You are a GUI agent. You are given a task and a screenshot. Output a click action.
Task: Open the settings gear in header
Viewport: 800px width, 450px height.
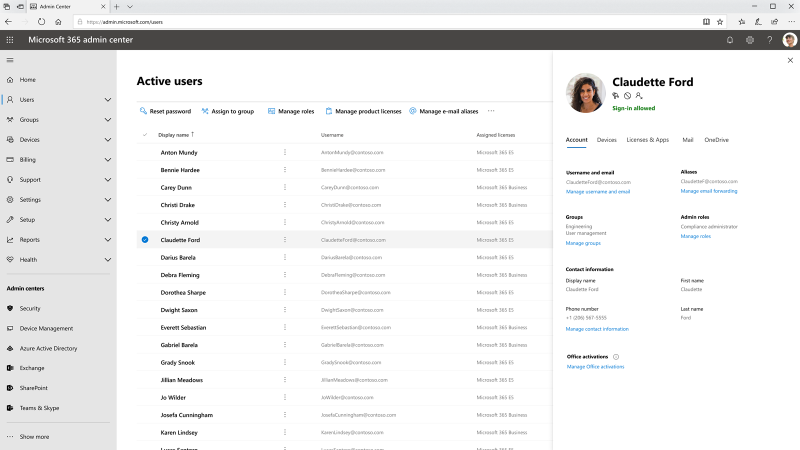[x=749, y=40]
